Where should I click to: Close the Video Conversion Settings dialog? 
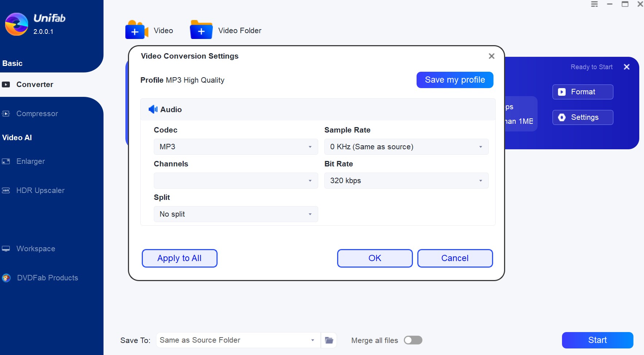point(492,56)
